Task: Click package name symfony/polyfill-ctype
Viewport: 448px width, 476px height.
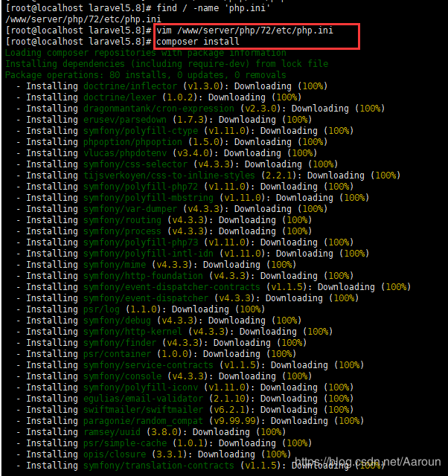Action: tap(141, 131)
